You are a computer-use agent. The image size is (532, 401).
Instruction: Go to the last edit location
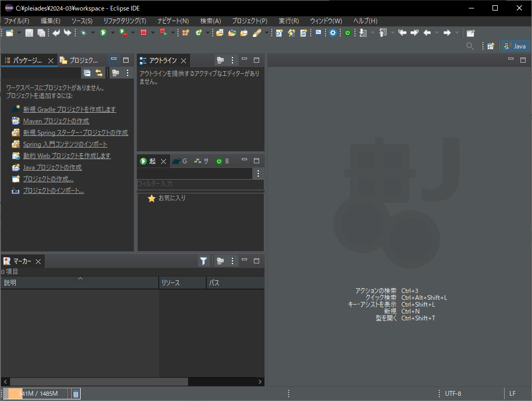(402, 33)
